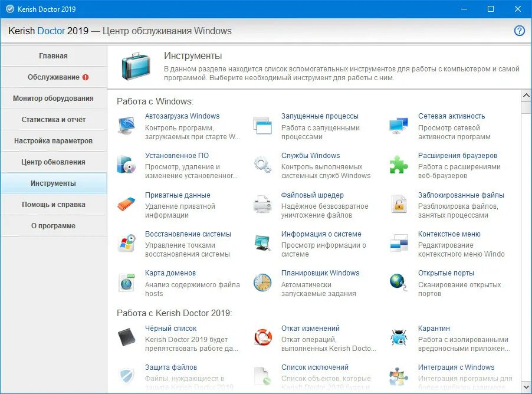This screenshot has width=532, height=394.
Task: Open Помощь и справка section
Action: pyautogui.click(x=53, y=204)
